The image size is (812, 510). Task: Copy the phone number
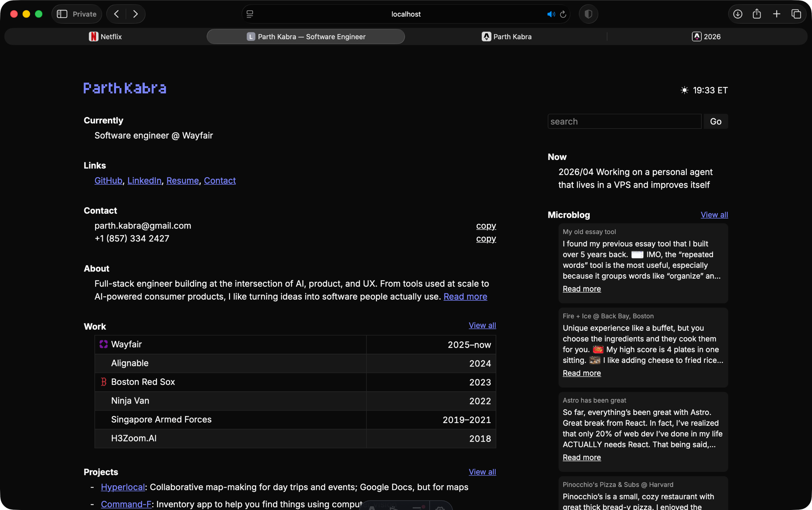click(486, 238)
